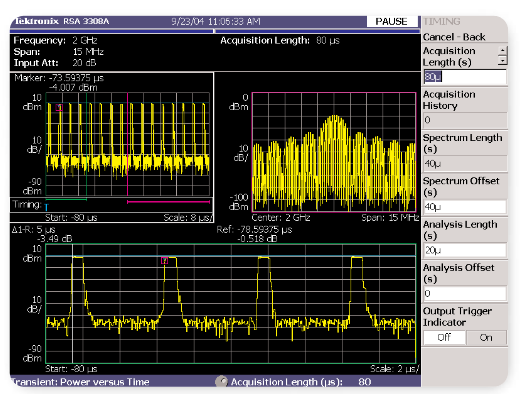This screenshot has width=520, height=394.
Task: Click marker 1 square in overview plot
Action: click(x=59, y=107)
